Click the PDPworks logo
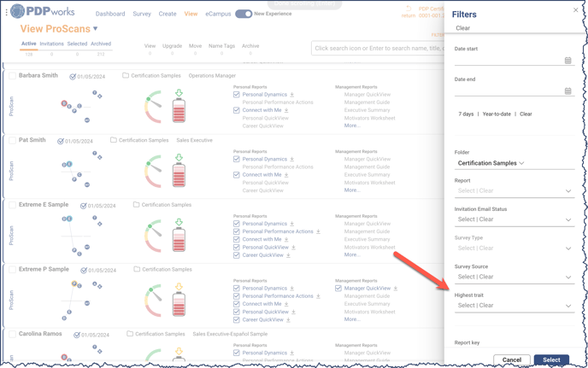The height and width of the screenshot is (368, 588). pyautogui.click(x=43, y=11)
